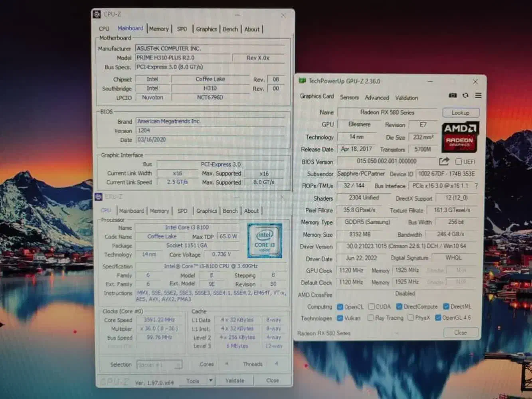Click the Intel Core i3 processor badge
Screen dimensions: 532x399
tap(265, 240)
